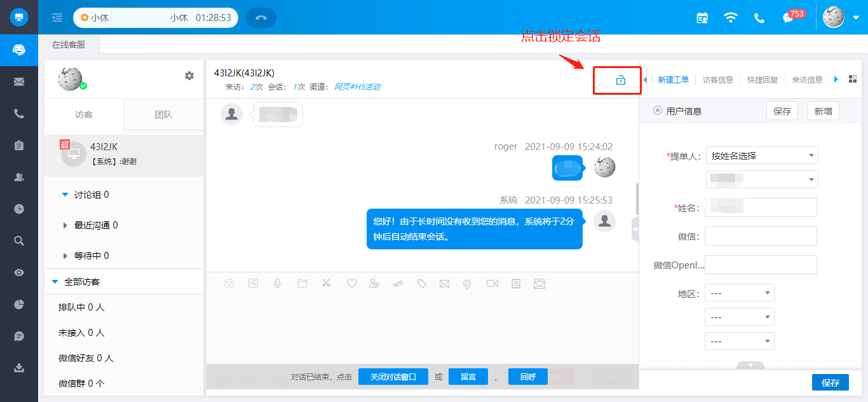Open the user avatar dropdown arrow in header
The width and height of the screenshot is (868, 402).
click(x=856, y=18)
